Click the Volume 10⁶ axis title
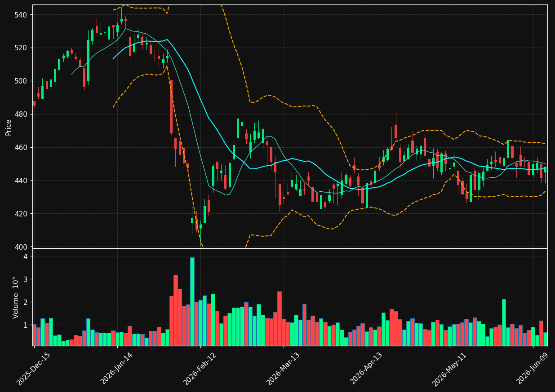This screenshot has width=555, height=392. click(x=16, y=297)
